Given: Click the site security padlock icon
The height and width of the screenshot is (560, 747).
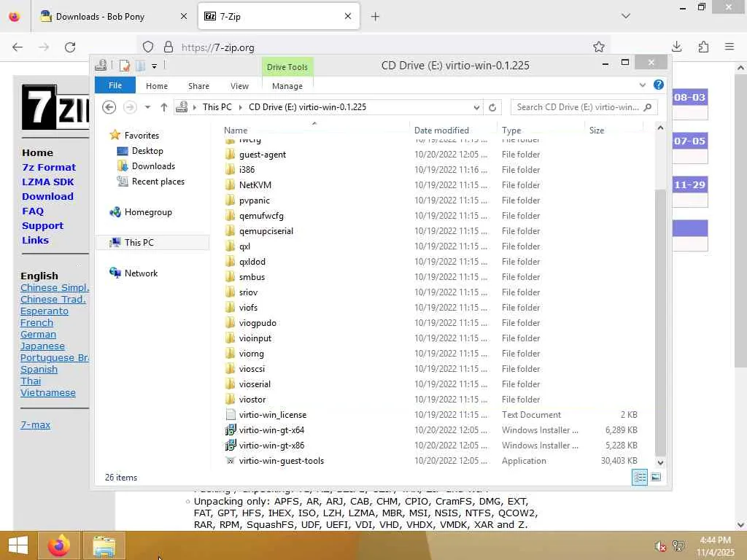Looking at the screenshot, I should coord(169,47).
